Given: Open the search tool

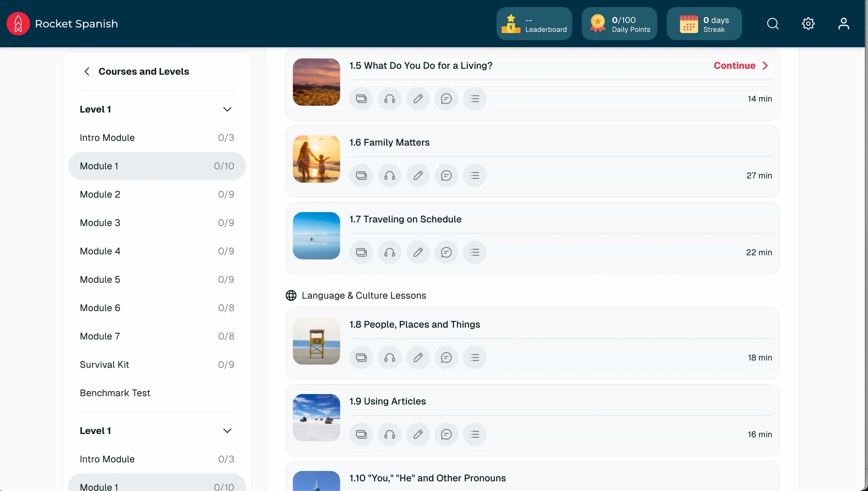Looking at the screenshot, I should 773,23.
